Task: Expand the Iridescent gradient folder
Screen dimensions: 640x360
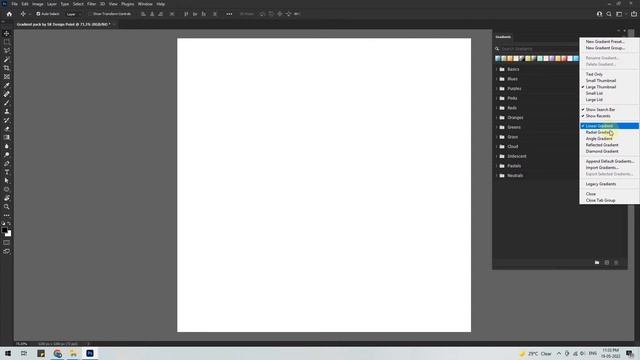Action: 497,156
